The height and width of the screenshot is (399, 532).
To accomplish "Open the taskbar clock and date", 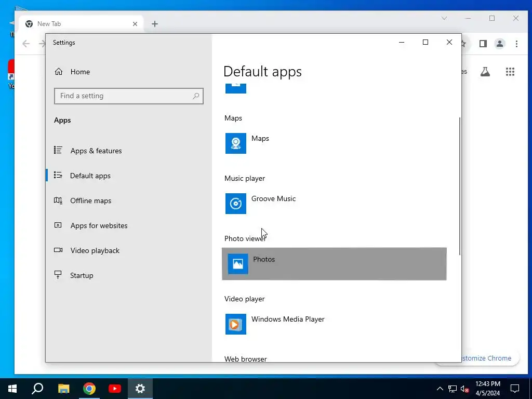I will point(487,389).
